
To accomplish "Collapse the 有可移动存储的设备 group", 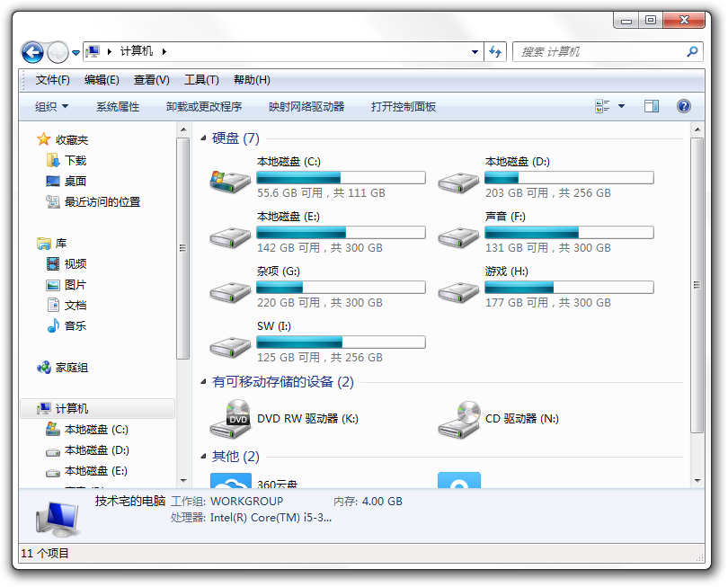I will [205, 383].
